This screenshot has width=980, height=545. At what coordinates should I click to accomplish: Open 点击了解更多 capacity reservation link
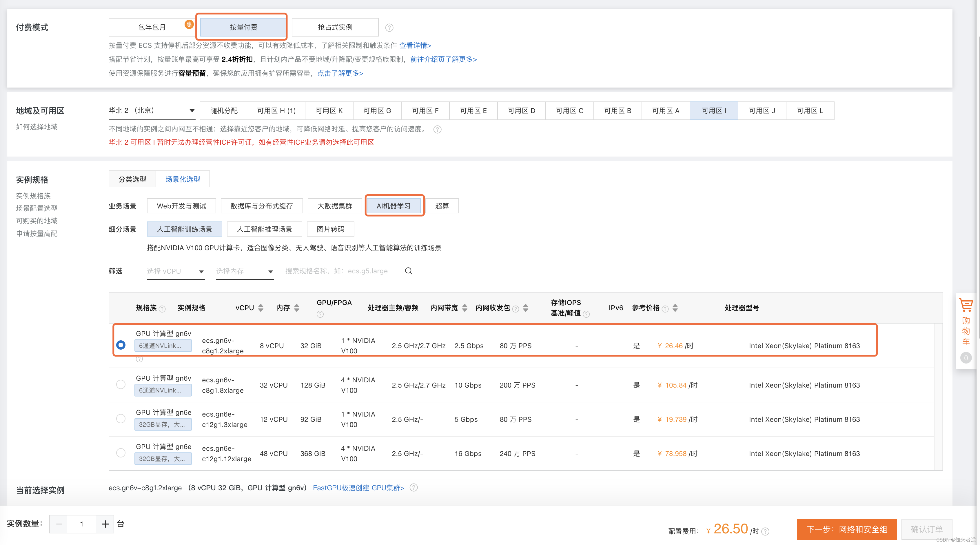coord(340,73)
